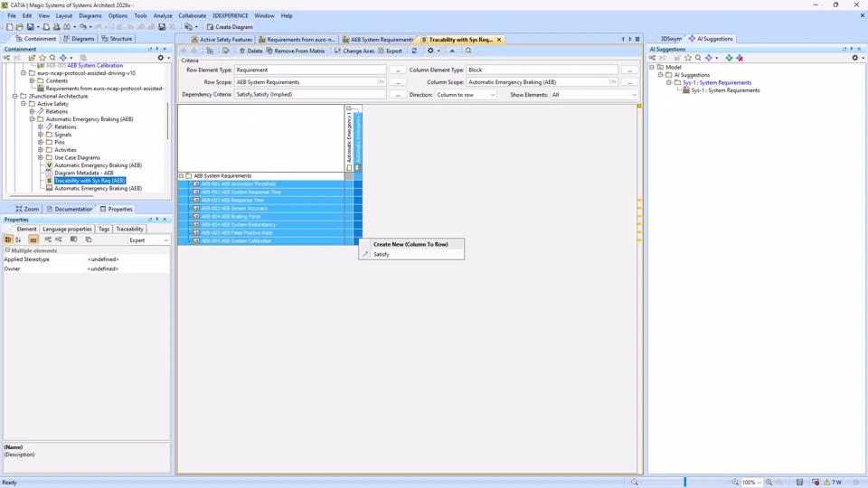Select Diagram Metadata - AEB tree item
The height and width of the screenshot is (488, 868).
pyautogui.click(x=83, y=173)
